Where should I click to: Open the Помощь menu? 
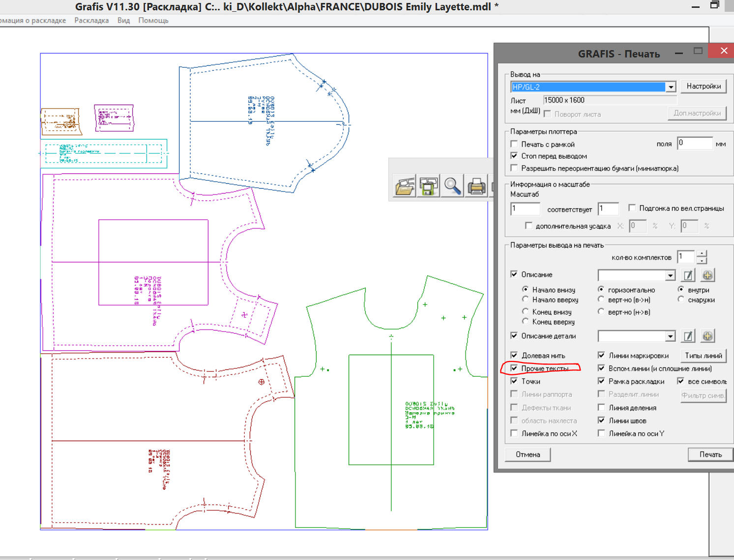(153, 20)
